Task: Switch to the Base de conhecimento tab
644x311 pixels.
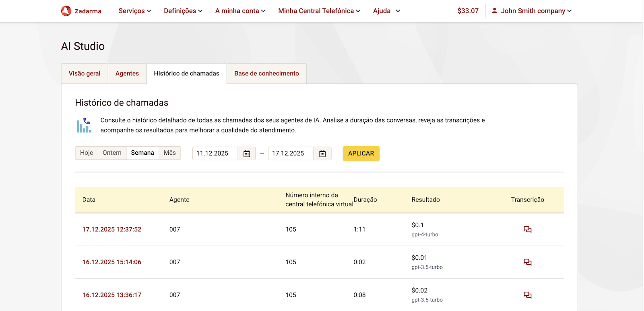Action: click(266, 74)
